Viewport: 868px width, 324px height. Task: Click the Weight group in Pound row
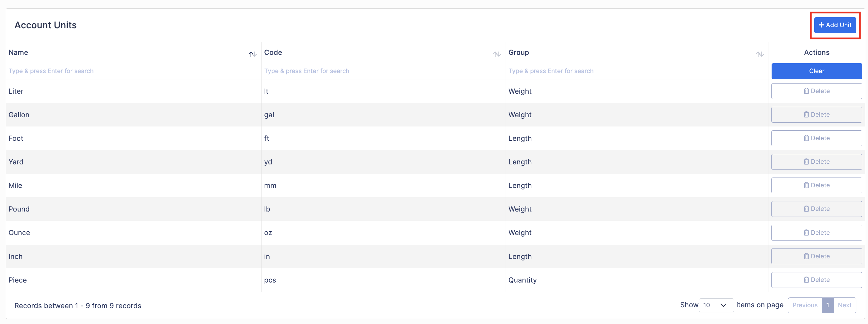coord(637,209)
